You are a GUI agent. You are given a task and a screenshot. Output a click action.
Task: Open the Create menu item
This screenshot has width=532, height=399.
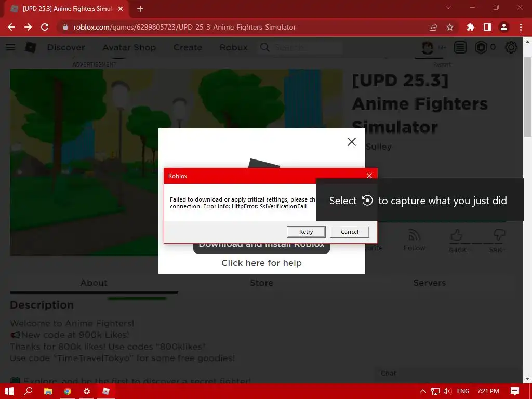188,47
